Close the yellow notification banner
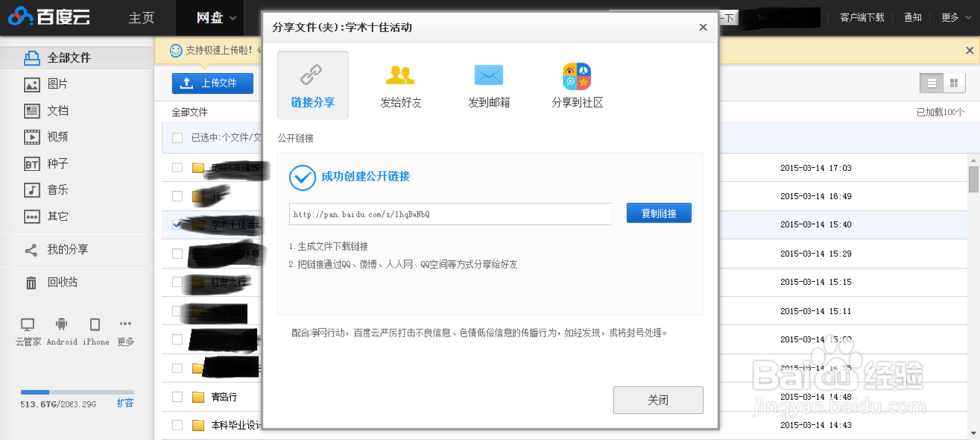This screenshot has width=980, height=440. 969,51
